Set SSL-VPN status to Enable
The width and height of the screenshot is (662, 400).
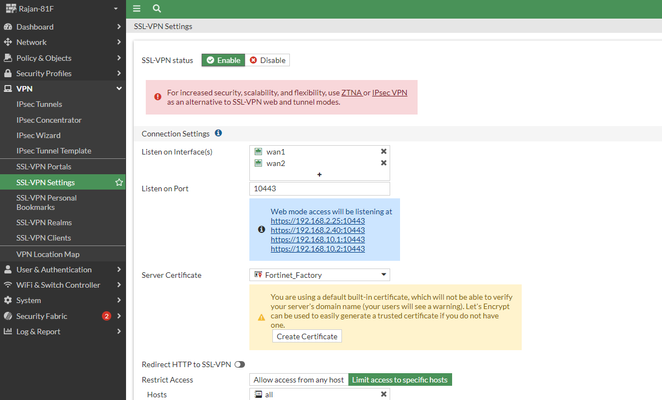tap(223, 60)
